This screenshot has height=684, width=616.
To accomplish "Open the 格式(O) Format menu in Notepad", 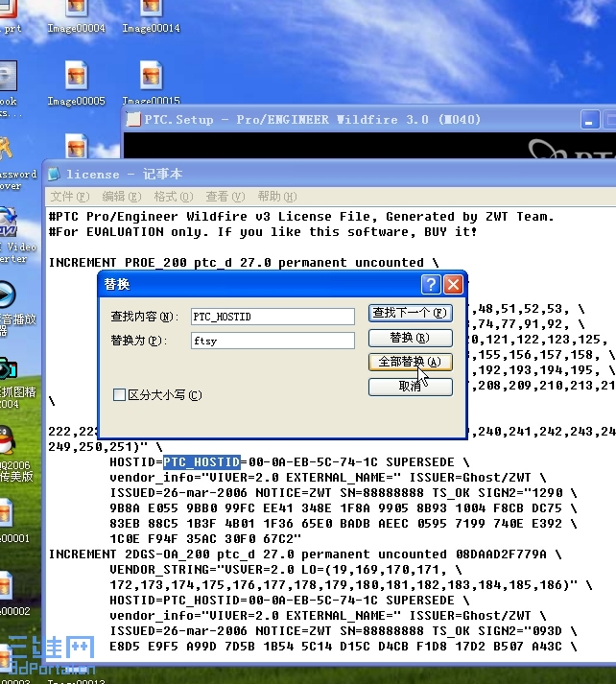I will point(174,197).
